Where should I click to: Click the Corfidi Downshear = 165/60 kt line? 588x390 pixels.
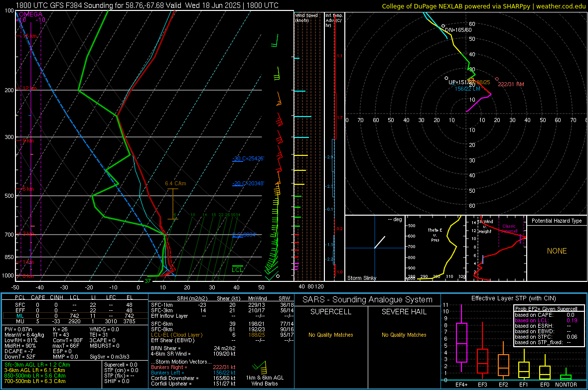coord(193,378)
